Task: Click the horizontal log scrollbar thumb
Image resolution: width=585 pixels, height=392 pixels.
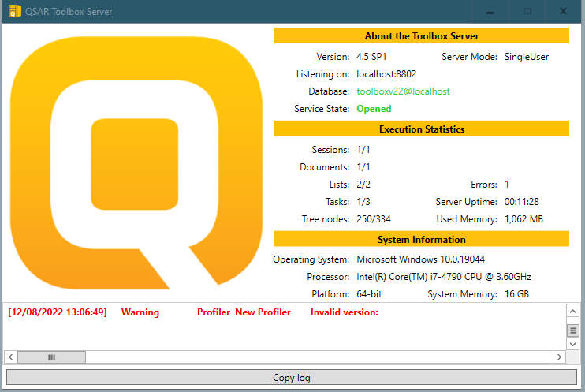Action: click(51, 357)
